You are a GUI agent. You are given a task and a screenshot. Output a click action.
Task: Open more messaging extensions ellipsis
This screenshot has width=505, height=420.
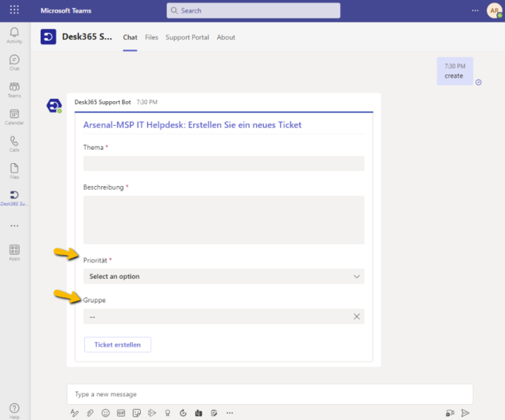tap(229, 413)
